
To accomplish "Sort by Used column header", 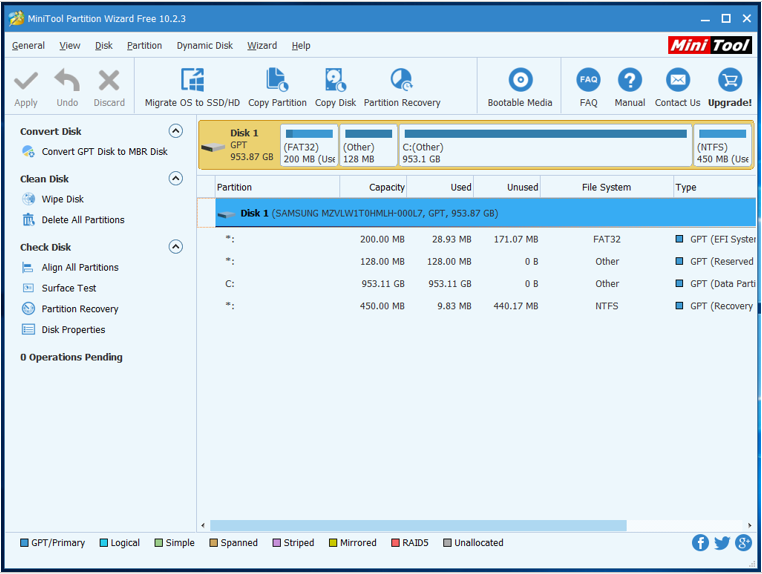I will click(x=440, y=187).
